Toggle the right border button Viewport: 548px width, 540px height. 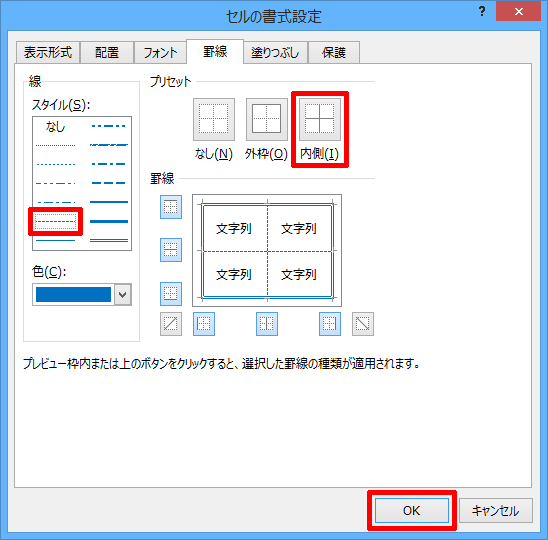[x=330, y=324]
